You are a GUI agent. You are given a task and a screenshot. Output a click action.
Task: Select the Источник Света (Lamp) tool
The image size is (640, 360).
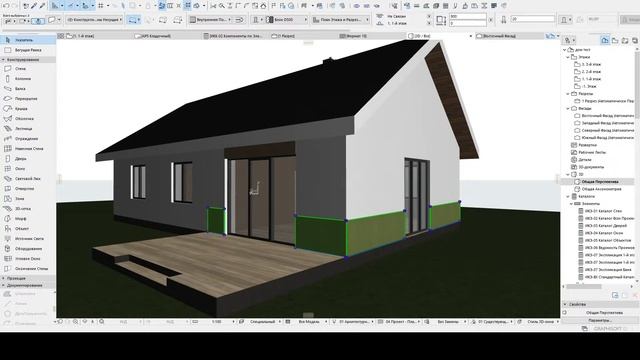[x=28, y=238]
